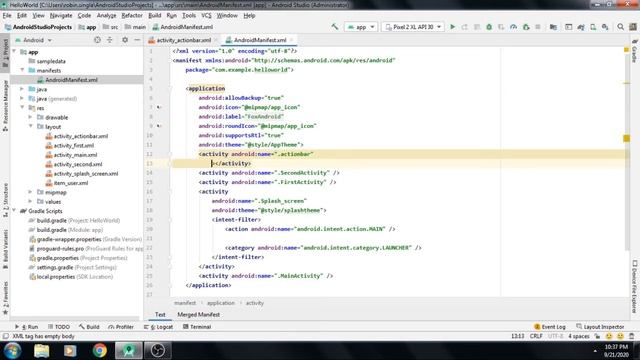Open the app run configuration dropdown

361,27
